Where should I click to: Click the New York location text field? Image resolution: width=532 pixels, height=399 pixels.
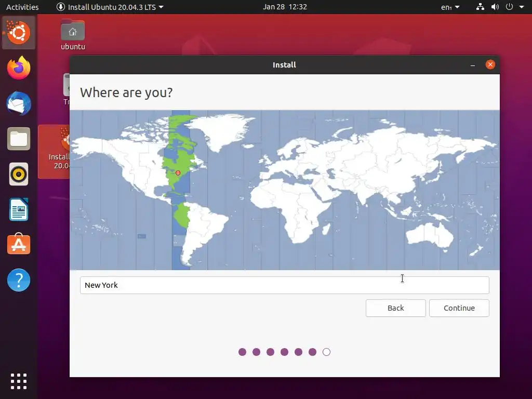285,285
